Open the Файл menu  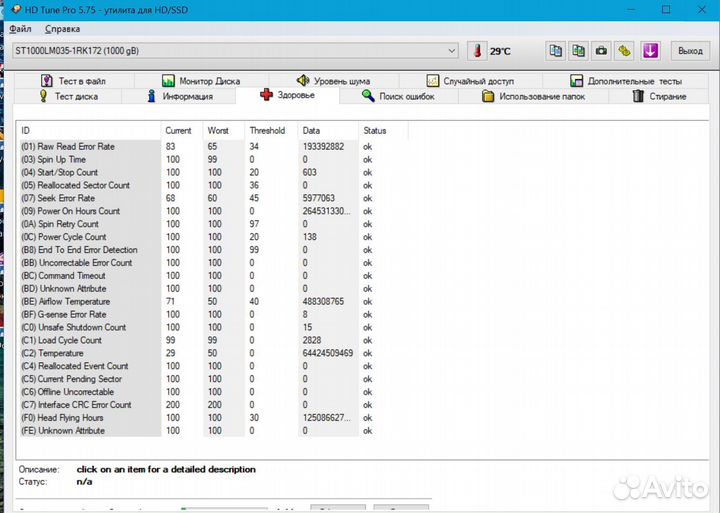tap(20, 29)
